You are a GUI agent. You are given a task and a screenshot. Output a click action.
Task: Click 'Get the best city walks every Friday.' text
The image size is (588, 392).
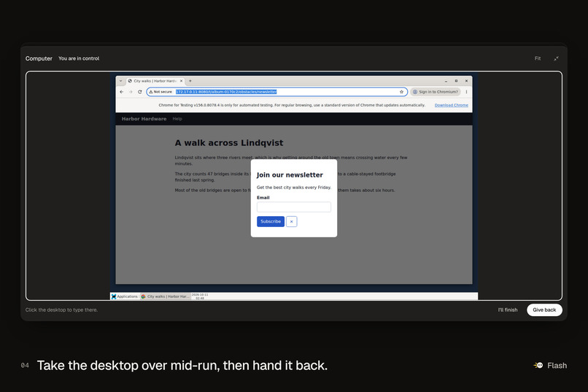click(x=293, y=187)
